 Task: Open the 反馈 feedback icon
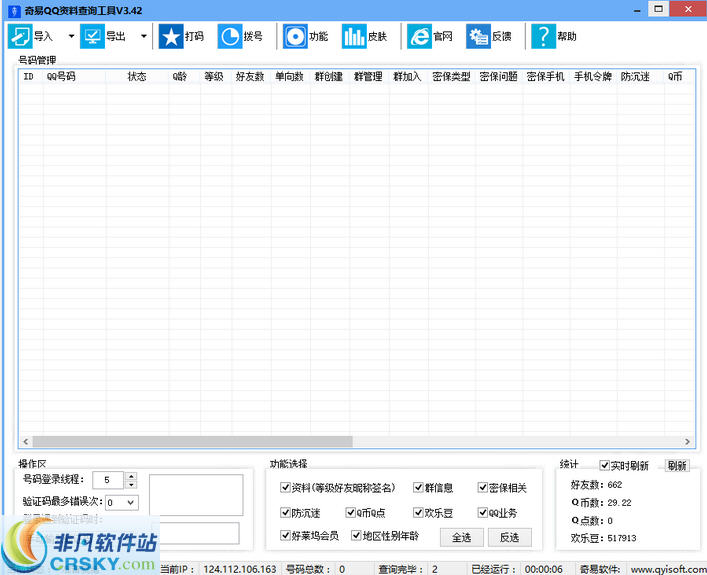pyautogui.click(x=478, y=36)
